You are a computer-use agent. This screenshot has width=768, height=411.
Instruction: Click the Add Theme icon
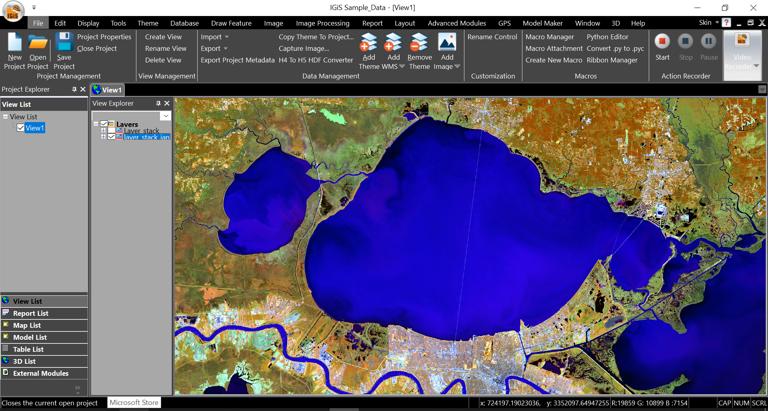pos(368,42)
